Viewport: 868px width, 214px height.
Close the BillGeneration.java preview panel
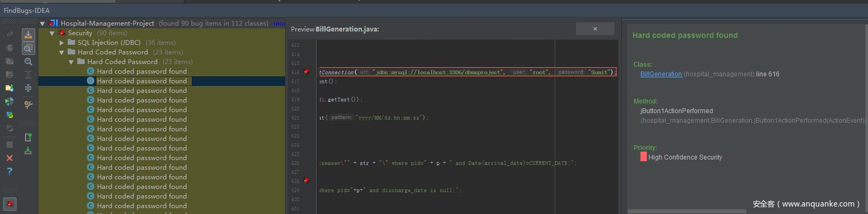pyautogui.click(x=595, y=29)
